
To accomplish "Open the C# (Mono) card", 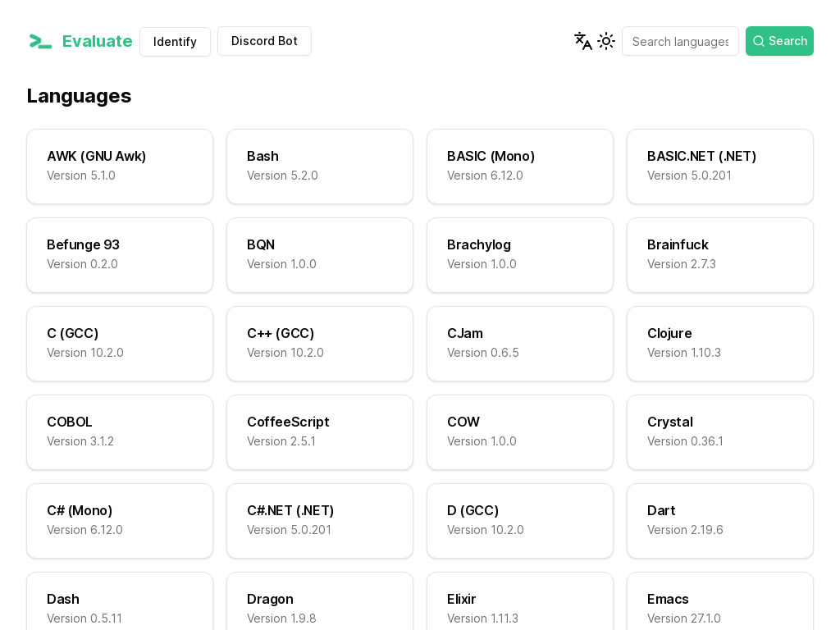I will tap(120, 521).
